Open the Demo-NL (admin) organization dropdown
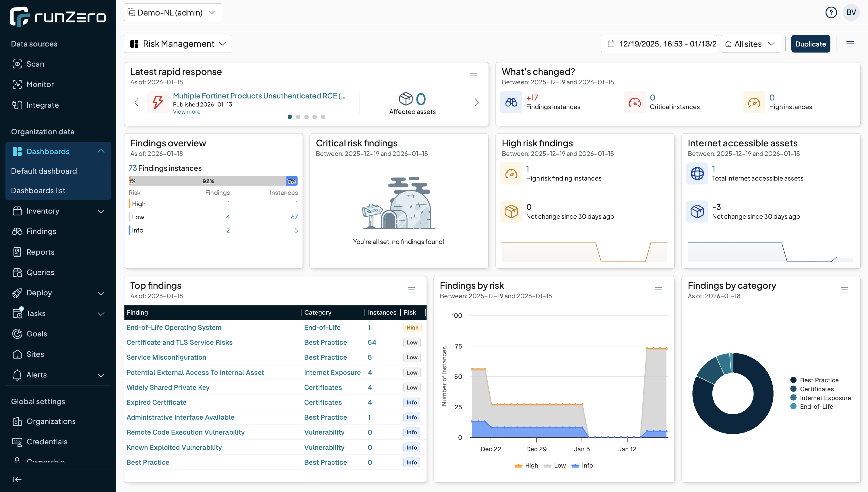 pos(173,13)
